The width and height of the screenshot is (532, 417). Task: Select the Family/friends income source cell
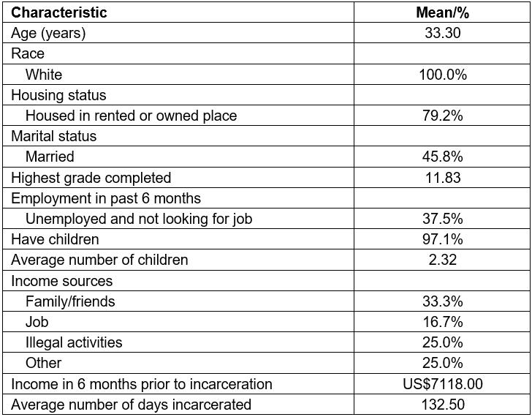[70, 301]
